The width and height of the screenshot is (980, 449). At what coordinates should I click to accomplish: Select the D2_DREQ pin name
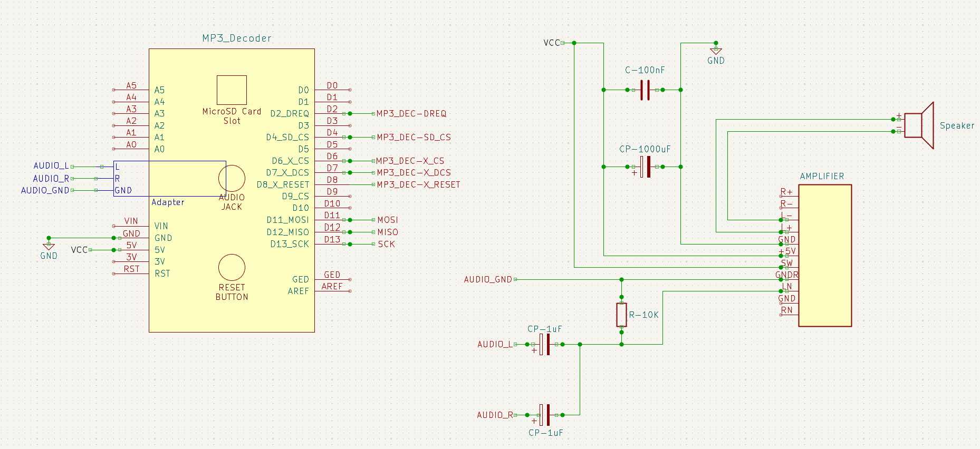pos(290,113)
